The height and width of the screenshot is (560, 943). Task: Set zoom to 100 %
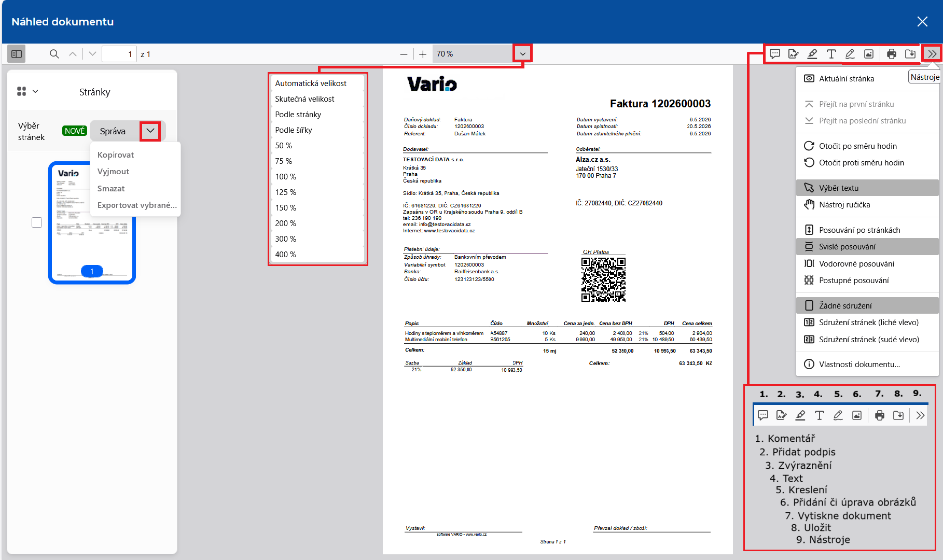[317, 176]
